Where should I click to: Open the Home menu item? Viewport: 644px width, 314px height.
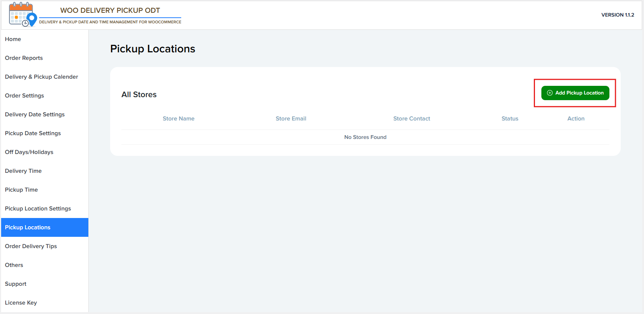pyautogui.click(x=13, y=39)
